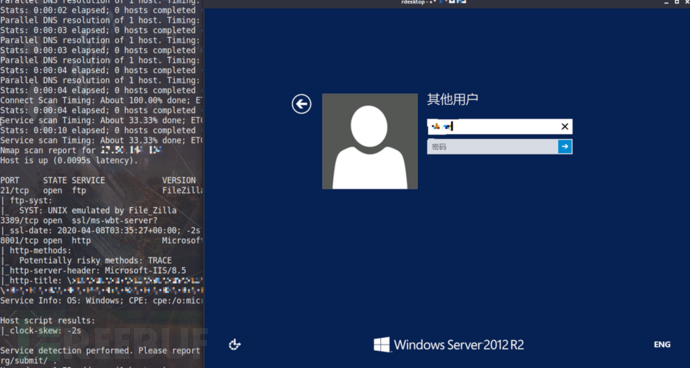Click 'Service detection performed. Please report' line

pos(100,351)
